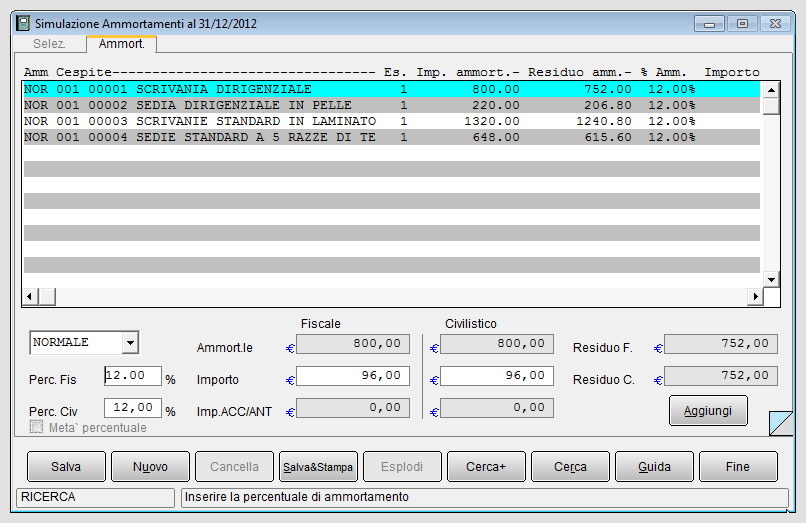The width and height of the screenshot is (806, 523).
Task: Click the vertical scrollbar thumb
Action: click(771, 106)
